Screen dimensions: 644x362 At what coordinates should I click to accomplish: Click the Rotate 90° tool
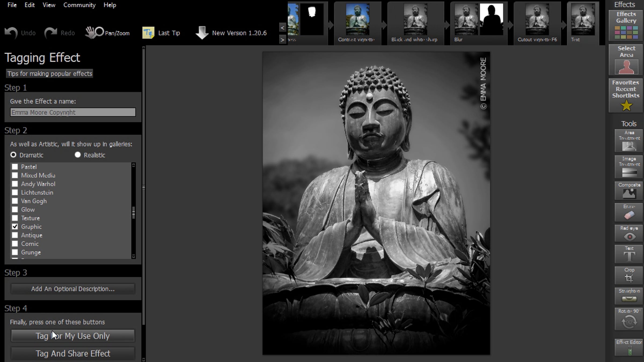click(629, 319)
